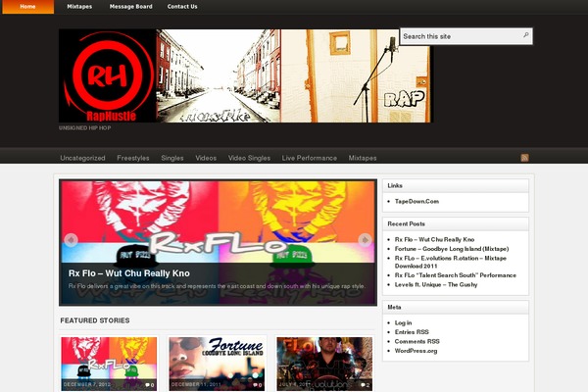This screenshot has width=588, height=392.
Task: Click the Links widget heading
Action: tap(395, 185)
